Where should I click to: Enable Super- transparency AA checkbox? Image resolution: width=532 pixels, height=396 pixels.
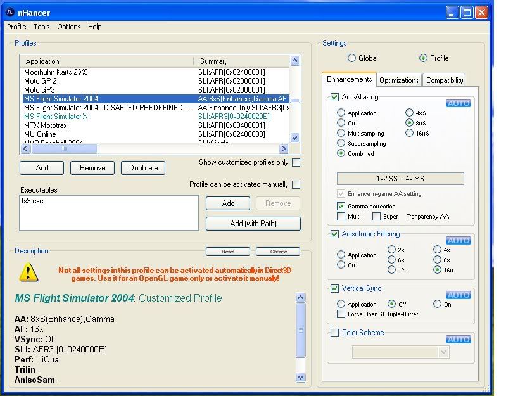376,216
